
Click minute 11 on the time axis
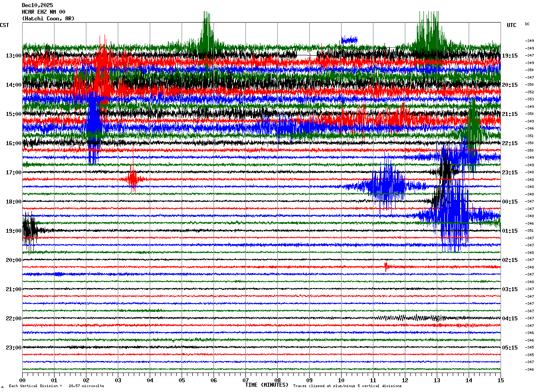[373, 380]
